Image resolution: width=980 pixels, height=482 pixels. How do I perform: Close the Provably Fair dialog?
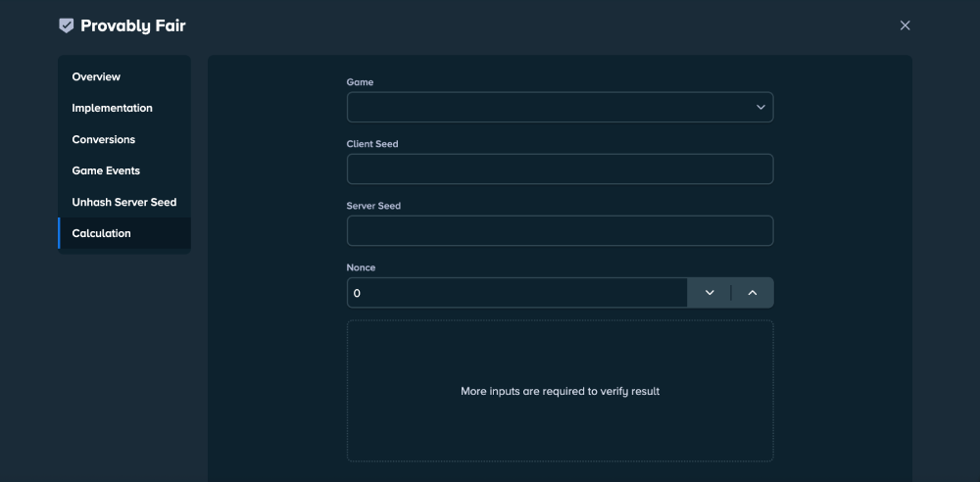[x=905, y=25]
